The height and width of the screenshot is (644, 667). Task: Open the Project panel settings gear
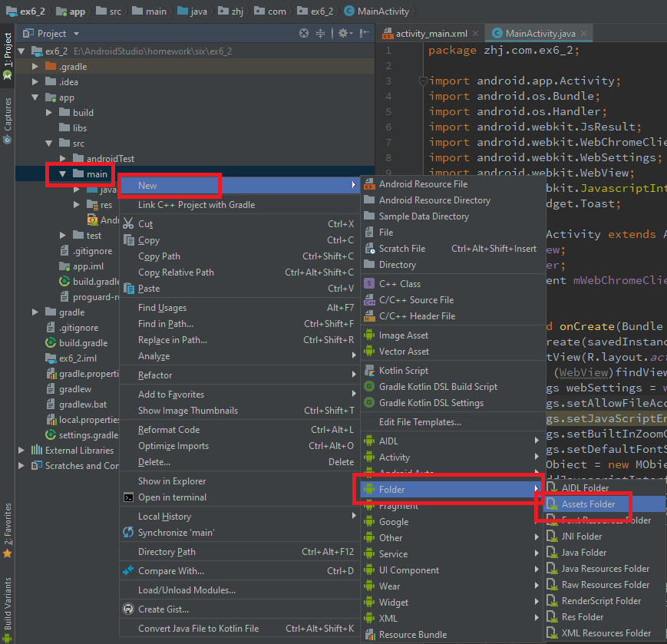coord(345,33)
